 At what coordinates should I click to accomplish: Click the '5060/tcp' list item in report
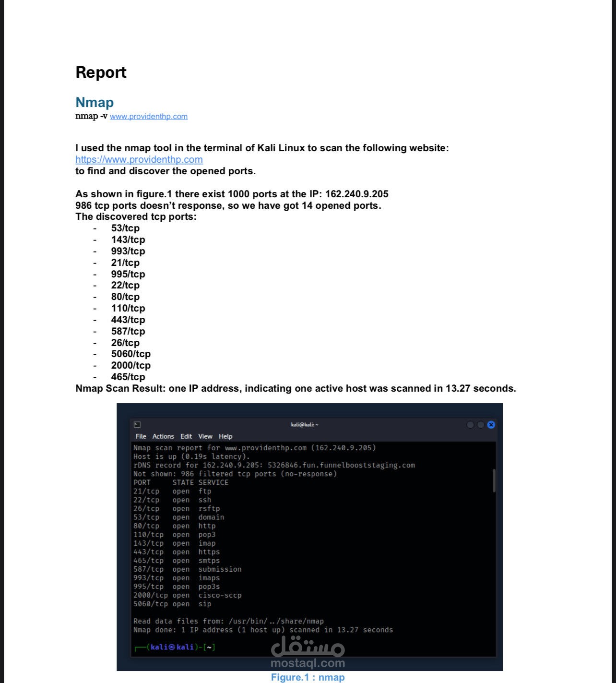point(131,354)
